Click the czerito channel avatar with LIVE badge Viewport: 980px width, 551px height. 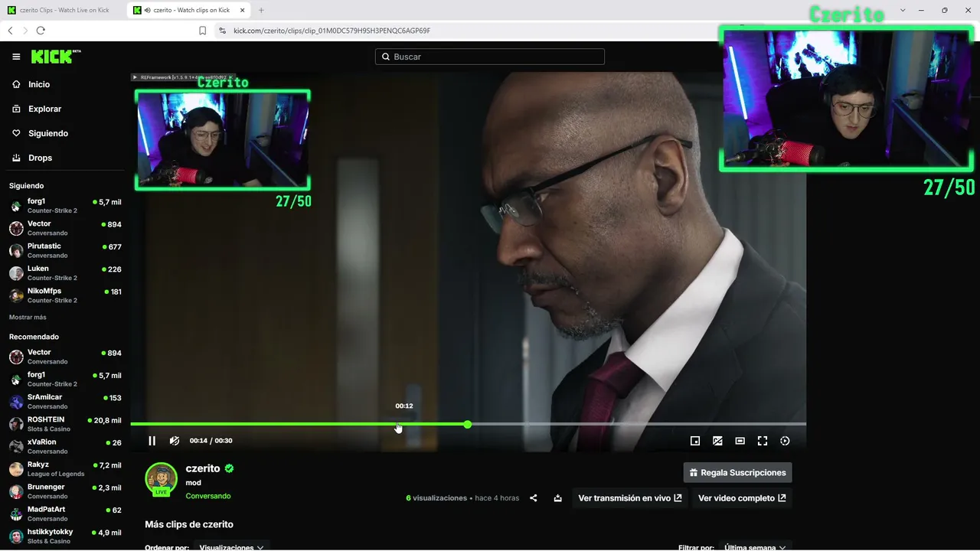[161, 480]
